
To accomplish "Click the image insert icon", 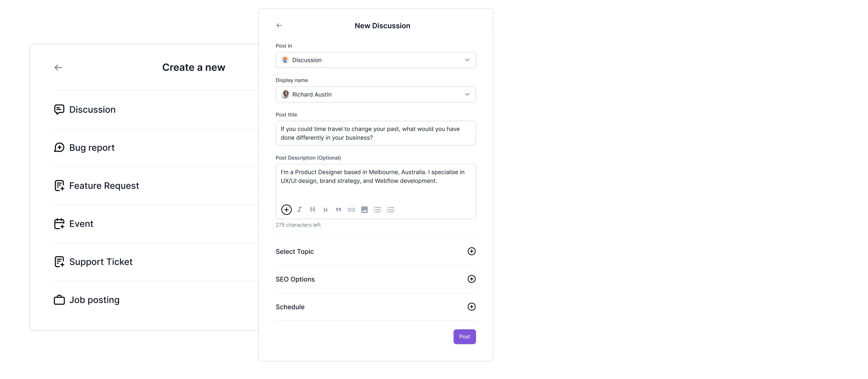I will pyautogui.click(x=364, y=210).
